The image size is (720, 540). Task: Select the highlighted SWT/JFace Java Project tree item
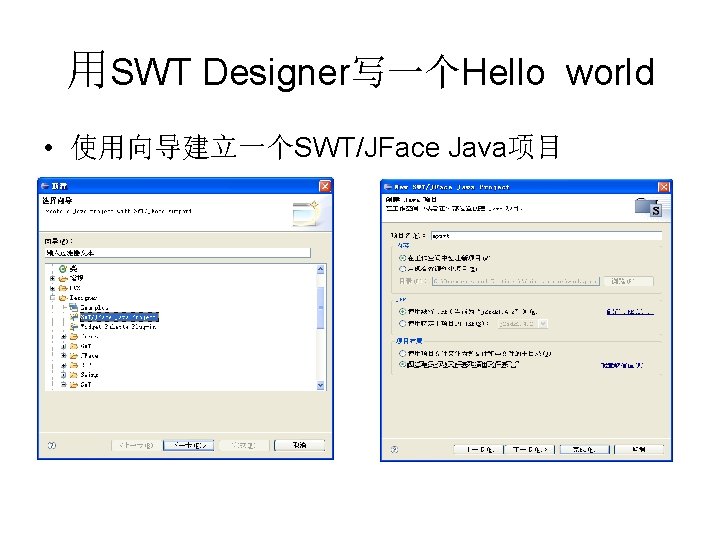tap(119, 317)
